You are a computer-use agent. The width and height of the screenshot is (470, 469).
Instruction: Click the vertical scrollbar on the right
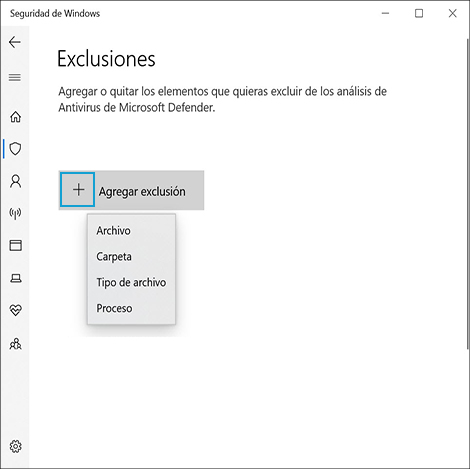[467, 194]
